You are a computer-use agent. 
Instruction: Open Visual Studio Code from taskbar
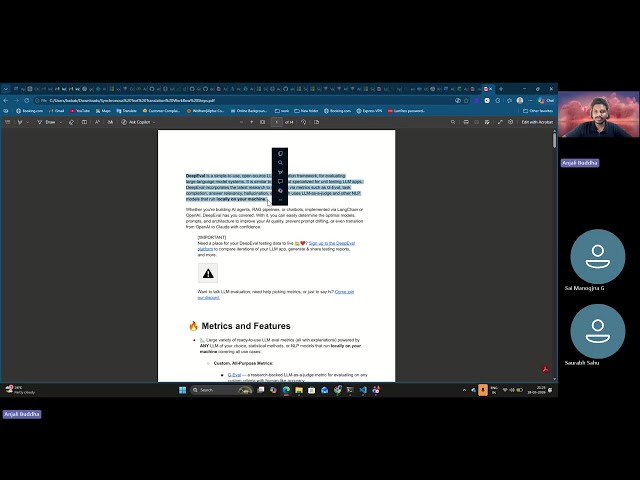coord(363,390)
